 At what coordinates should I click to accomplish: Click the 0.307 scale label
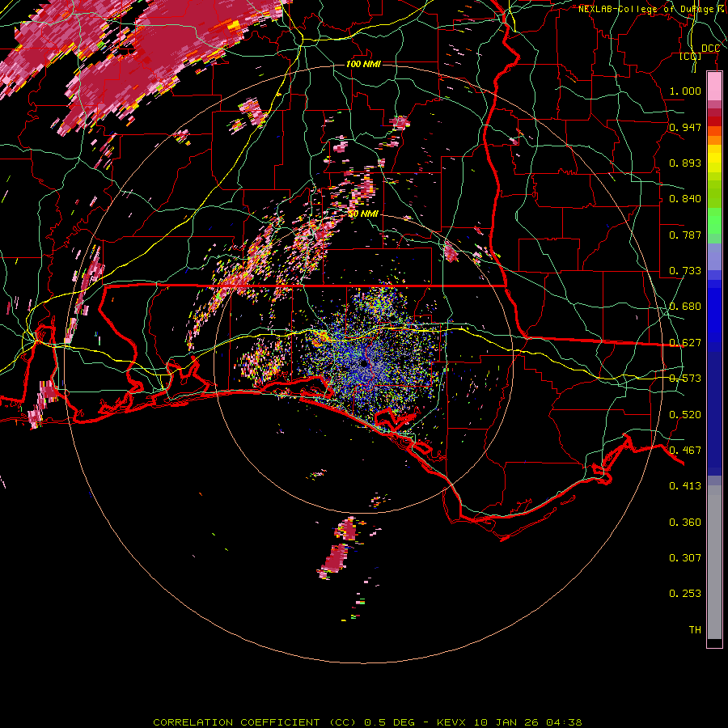pos(685,557)
